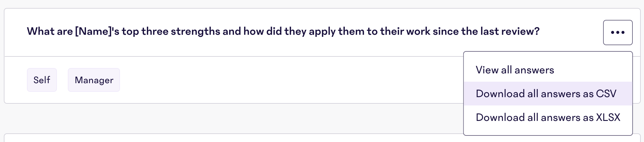Choose Download all answers as XLSX

coord(548,117)
